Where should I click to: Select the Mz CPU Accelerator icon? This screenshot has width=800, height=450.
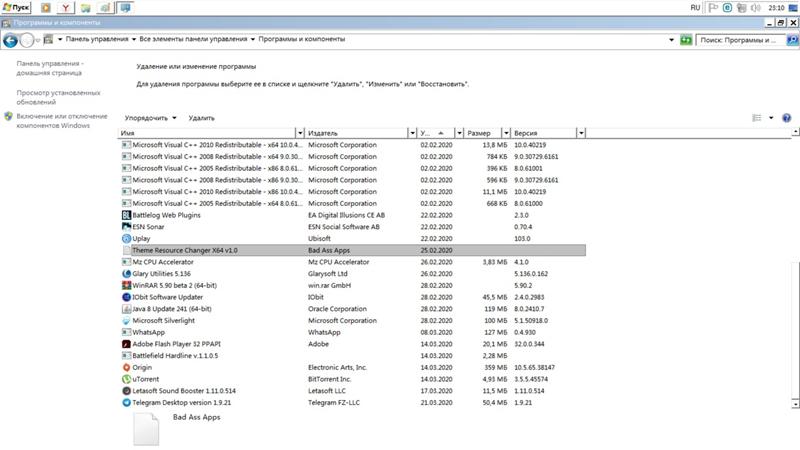coord(127,262)
